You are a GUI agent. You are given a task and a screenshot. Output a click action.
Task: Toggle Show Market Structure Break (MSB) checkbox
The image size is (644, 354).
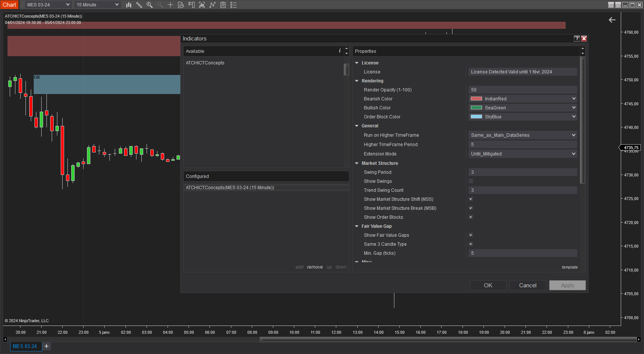tap(471, 208)
